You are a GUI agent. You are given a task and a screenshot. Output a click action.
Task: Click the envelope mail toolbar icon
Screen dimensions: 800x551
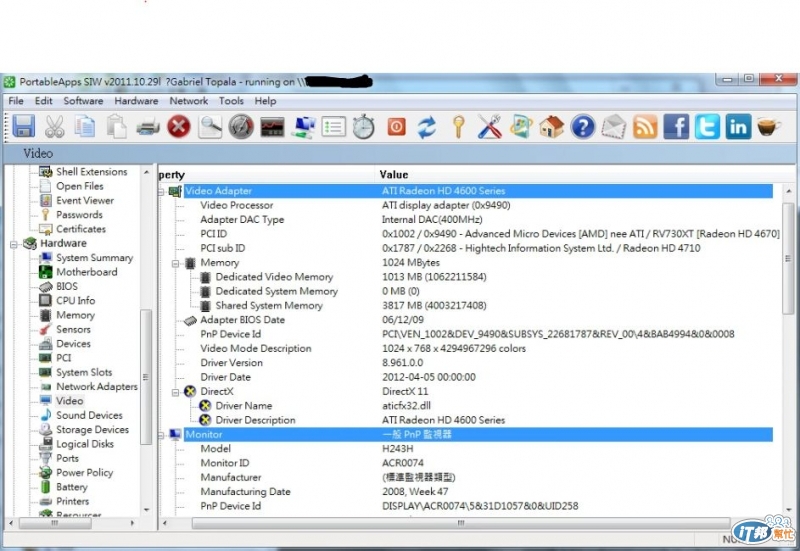(614, 126)
